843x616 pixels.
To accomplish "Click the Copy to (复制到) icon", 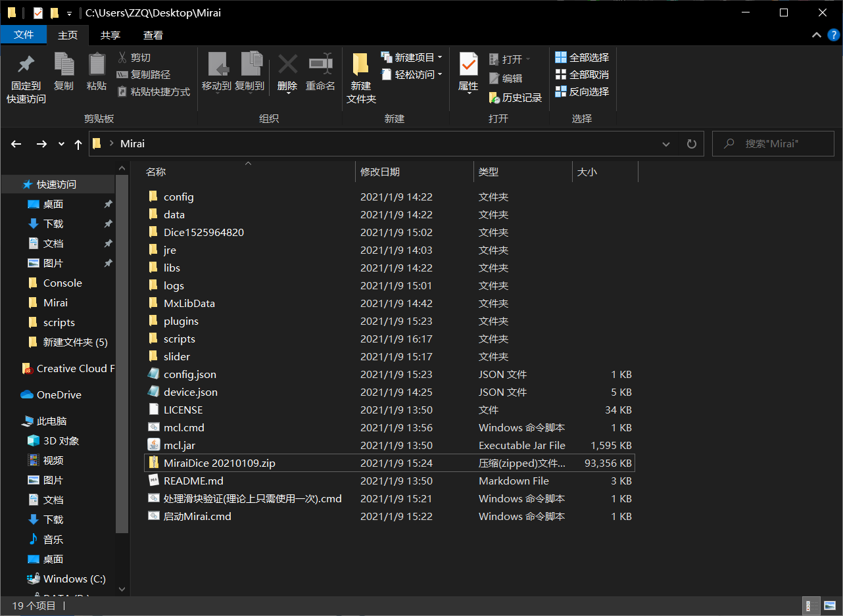I will tap(251, 64).
